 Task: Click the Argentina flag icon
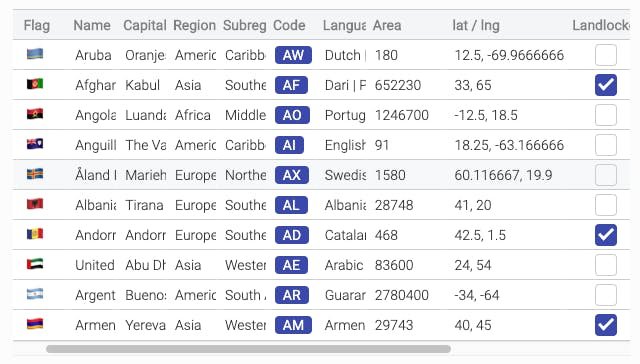pos(35,294)
